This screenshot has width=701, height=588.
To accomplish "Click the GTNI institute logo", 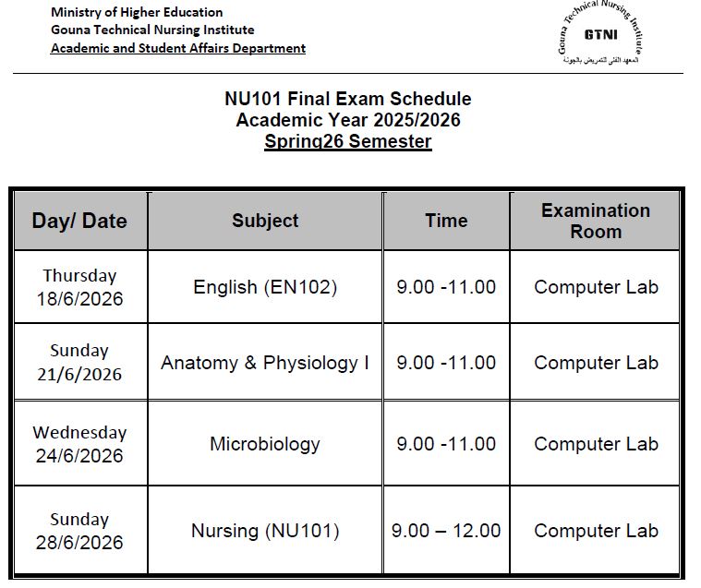I will point(600,33).
